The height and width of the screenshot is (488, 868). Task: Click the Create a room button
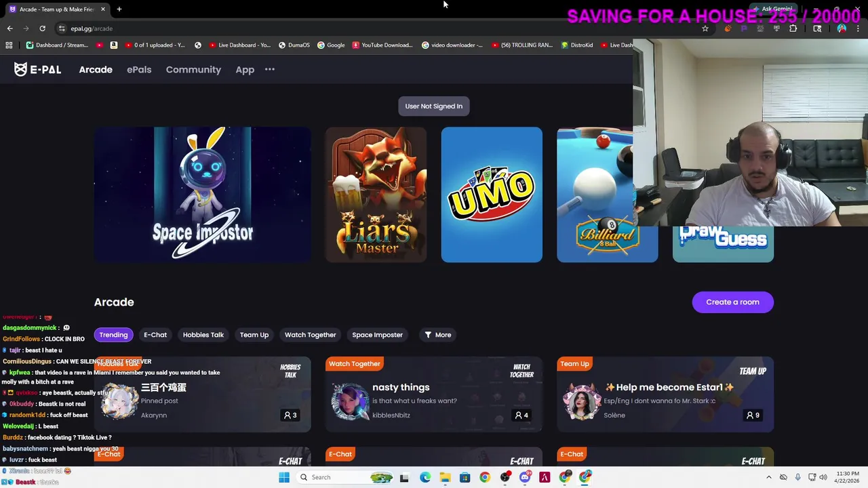[732, 302]
